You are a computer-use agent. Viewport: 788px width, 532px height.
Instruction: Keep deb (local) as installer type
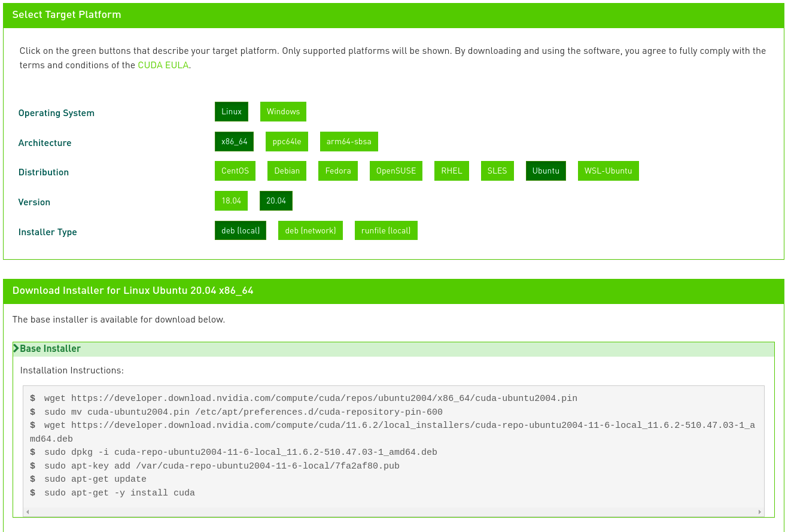point(240,230)
